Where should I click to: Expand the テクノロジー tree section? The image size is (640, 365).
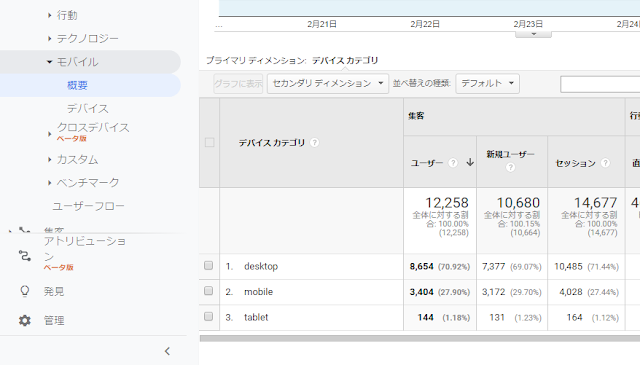pos(83,38)
